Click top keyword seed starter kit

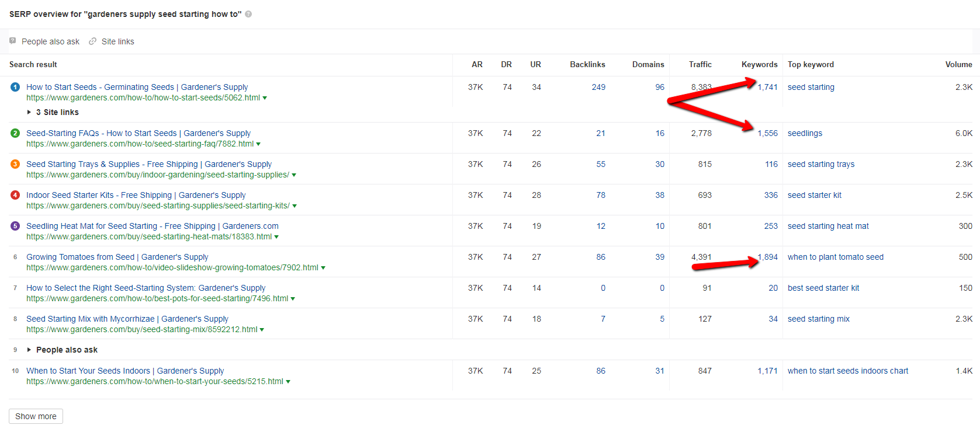[x=815, y=195]
